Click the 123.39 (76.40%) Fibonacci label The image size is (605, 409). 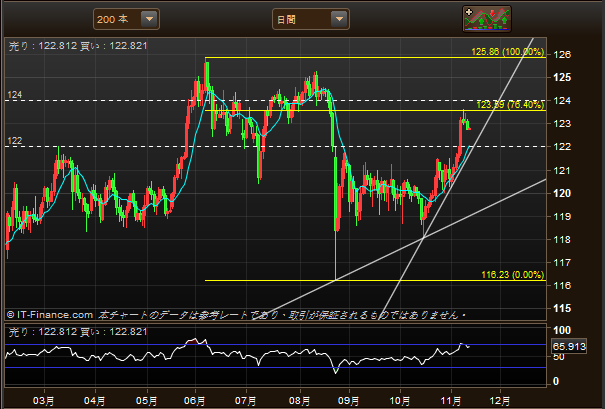(510, 105)
